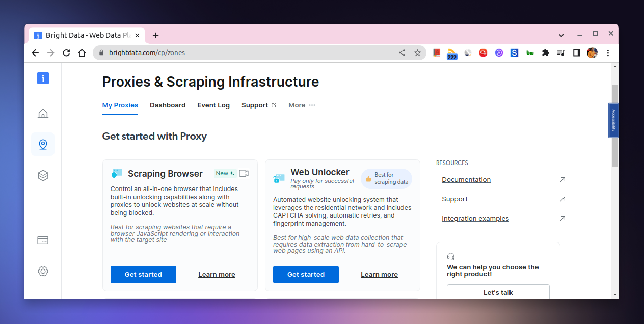The height and width of the screenshot is (324, 644).
Task: Open the stacked layers datasets sidebar icon
Action: pyautogui.click(x=43, y=175)
